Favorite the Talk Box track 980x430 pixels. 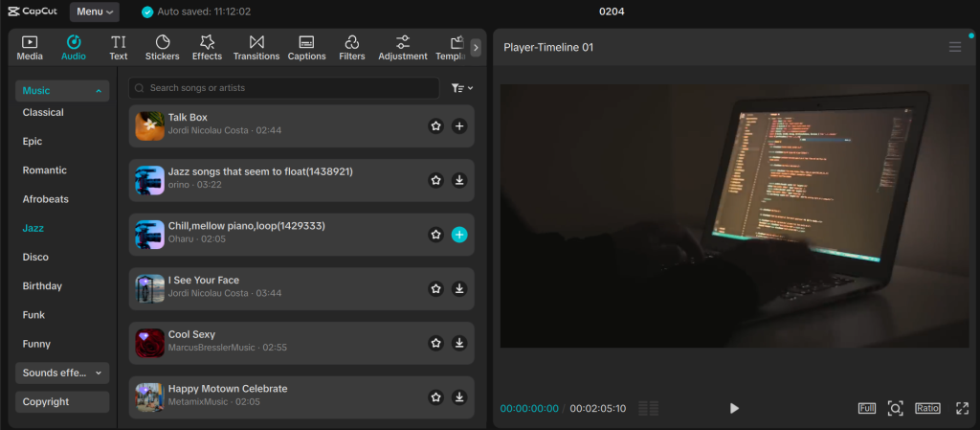click(x=435, y=126)
